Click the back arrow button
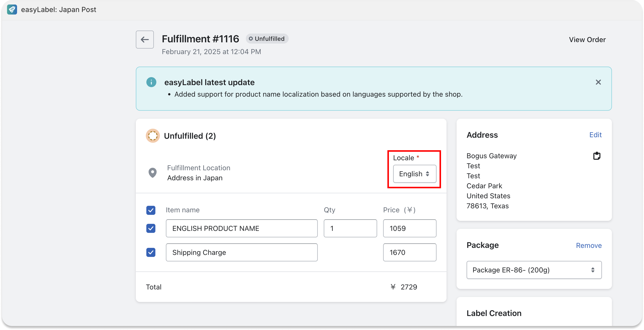 click(145, 40)
